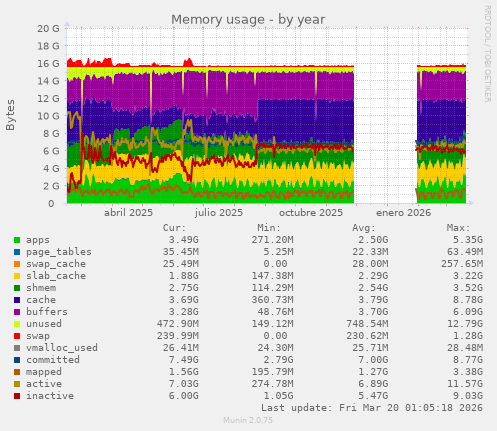Click the 'octubre 2025' x-axis label
Screen dimensions: 497x431
pyautogui.click(x=311, y=213)
